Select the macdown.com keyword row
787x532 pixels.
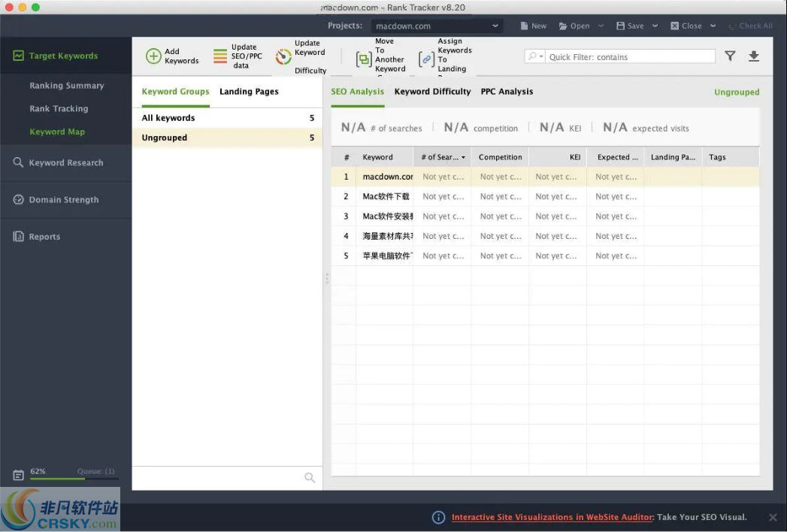545,177
